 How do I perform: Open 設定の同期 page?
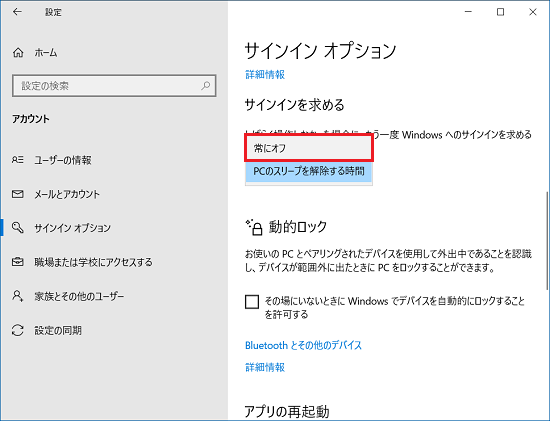tap(58, 330)
